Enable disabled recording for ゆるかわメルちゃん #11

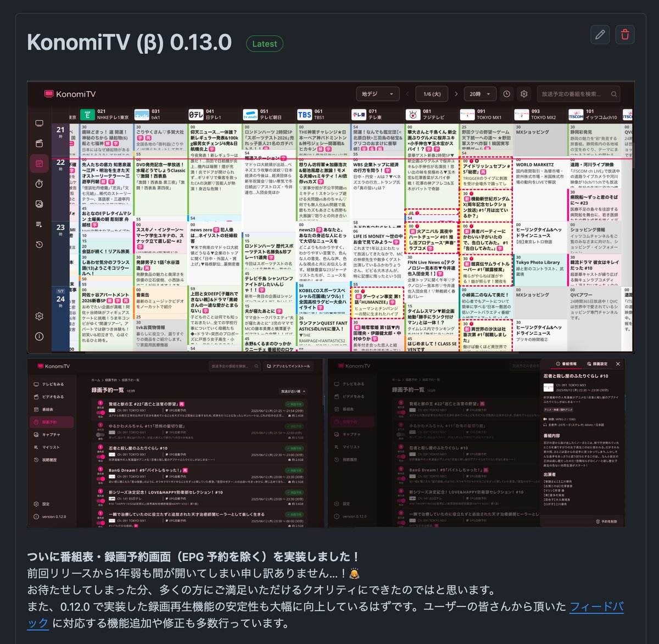click(100, 434)
